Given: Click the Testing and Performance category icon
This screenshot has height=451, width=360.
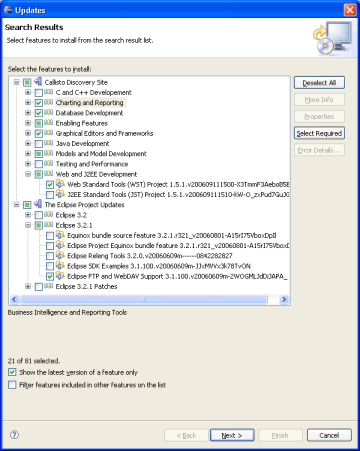Looking at the screenshot, I should pyautogui.click(x=49, y=164).
